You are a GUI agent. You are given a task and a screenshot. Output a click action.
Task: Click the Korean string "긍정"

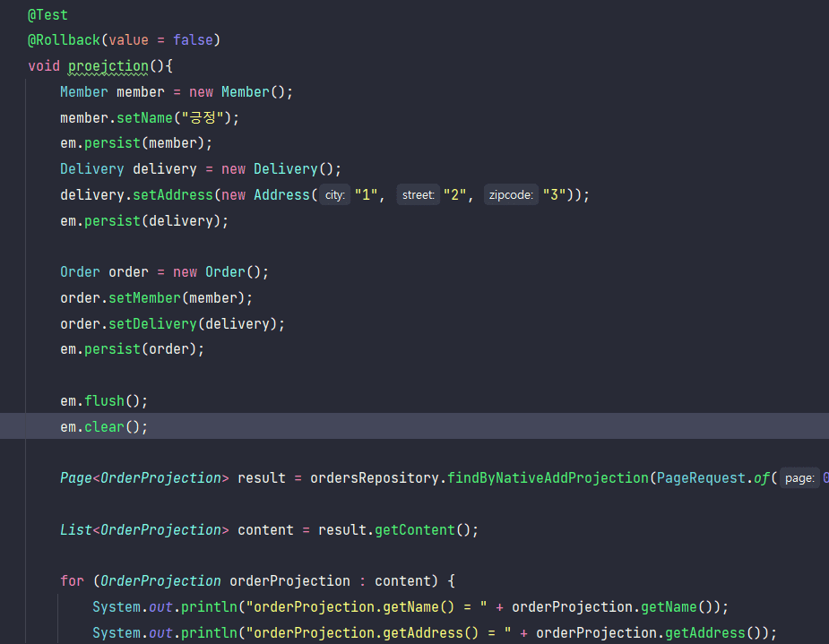[x=203, y=118]
